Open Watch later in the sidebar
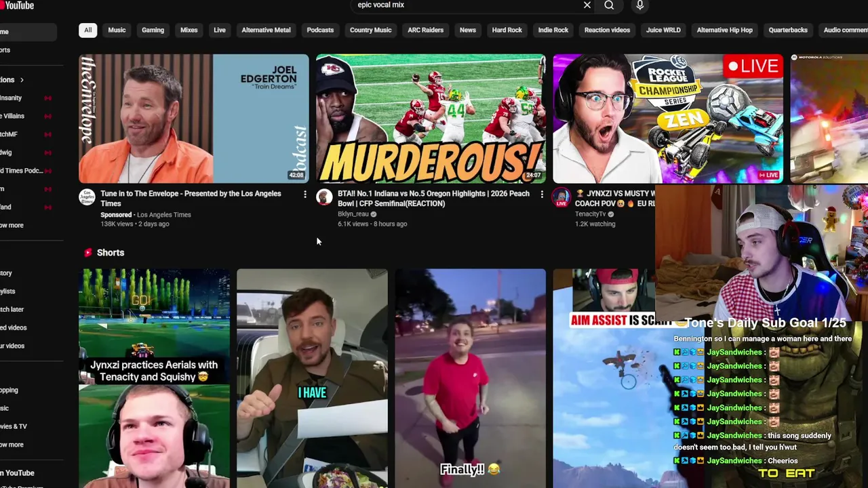Image resolution: width=868 pixels, height=488 pixels. point(12,309)
